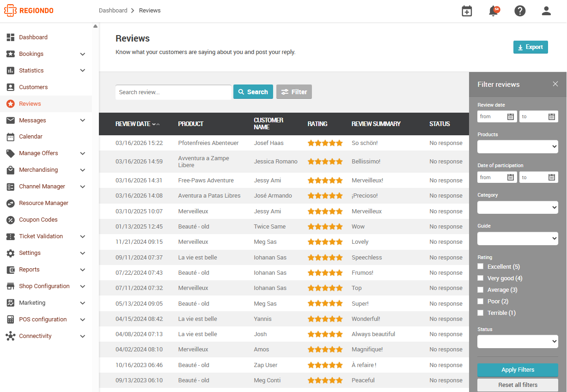Click the Dashboard sidebar icon
The height and width of the screenshot is (392, 567).
click(x=11, y=37)
